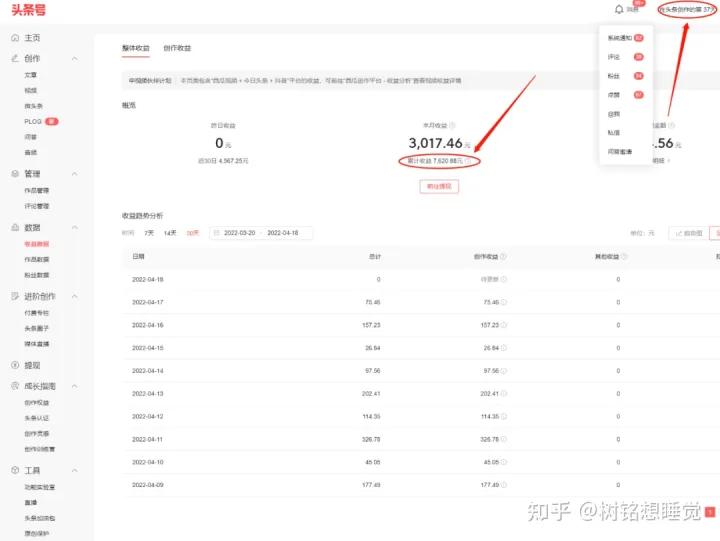This screenshot has width=720, height=541.
Task: Open 文章 under 创作
Action: point(31,75)
